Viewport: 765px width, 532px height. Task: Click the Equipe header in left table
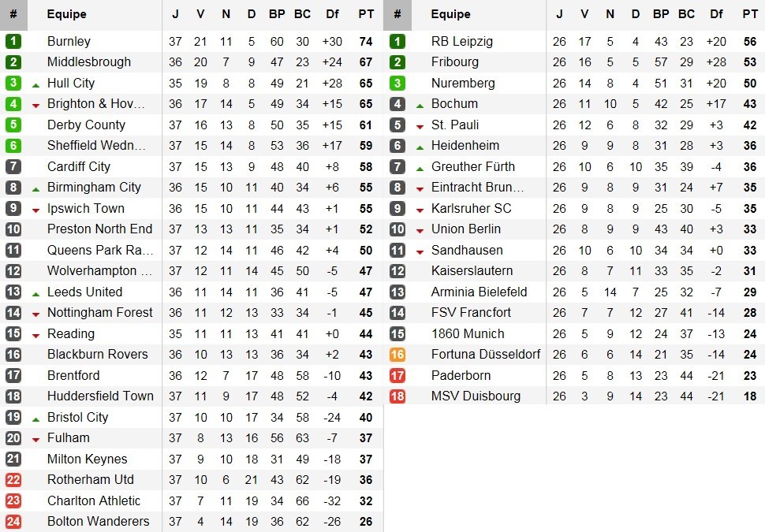tap(67, 14)
